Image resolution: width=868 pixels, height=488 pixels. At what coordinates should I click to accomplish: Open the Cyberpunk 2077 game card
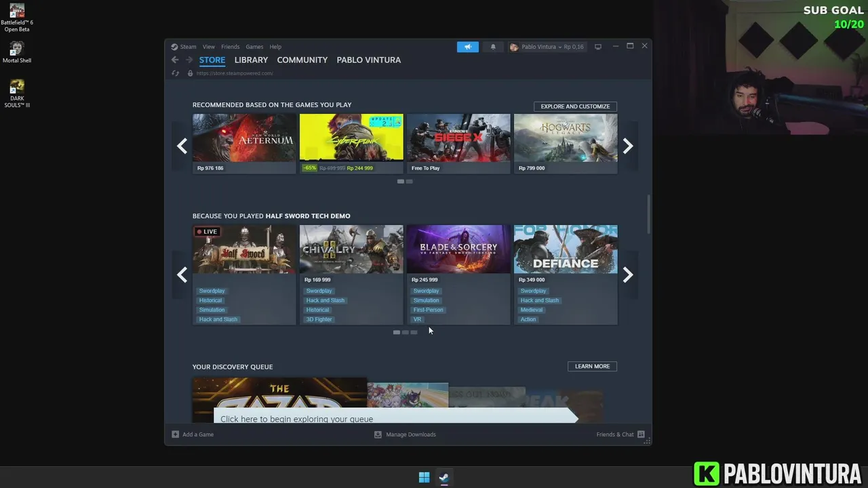[351, 144]
